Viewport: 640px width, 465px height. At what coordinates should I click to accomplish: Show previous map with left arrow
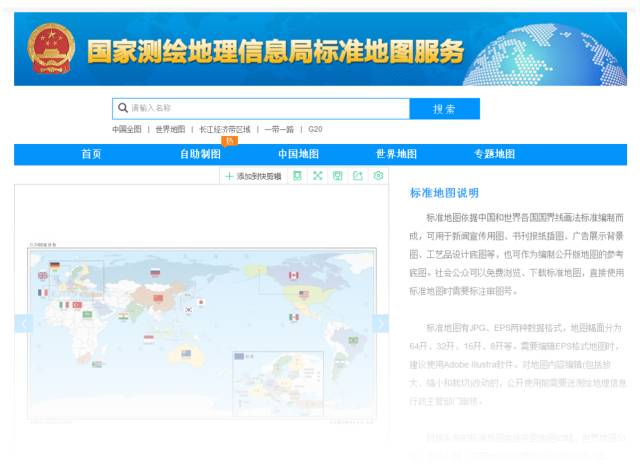[23, 324]
